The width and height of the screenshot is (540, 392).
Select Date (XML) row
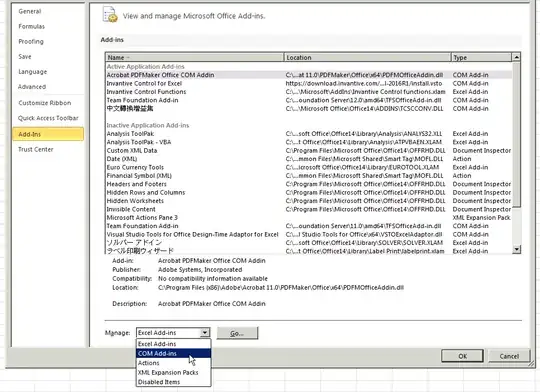309,159
